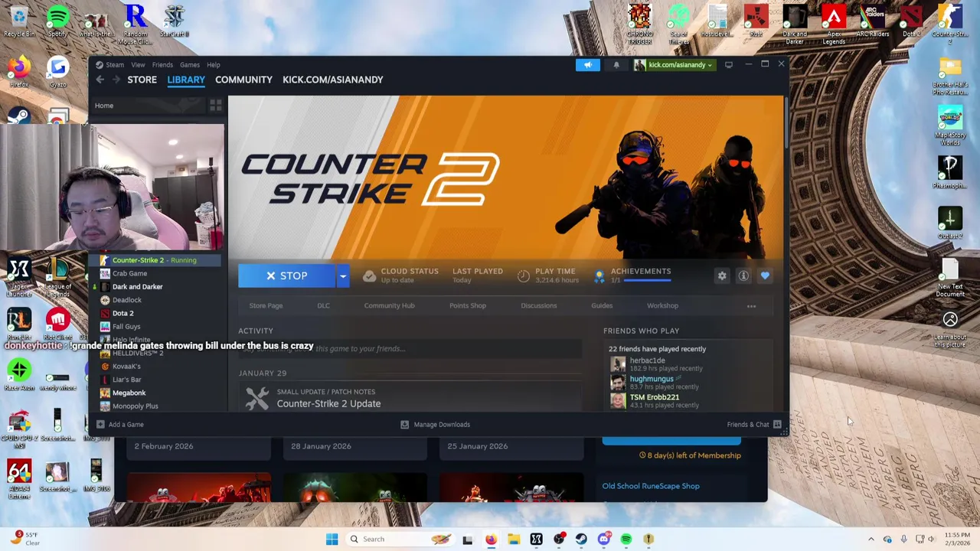Viewport: 980px width, 551px height.
Task: Open Firefox from the taskbar
Action: point(491,539)
